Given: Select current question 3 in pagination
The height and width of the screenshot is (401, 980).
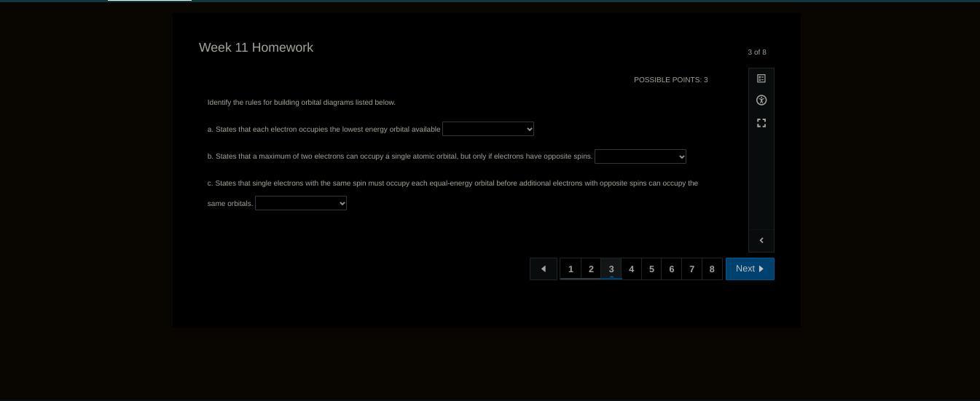Looking at the screenshot, I should (611, 269).
